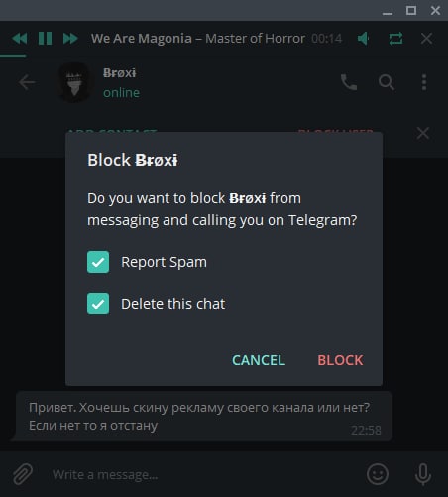The width and height of the screenshot is (448, 497).
Task: Search in this chat
Action: tap(387, 82)
